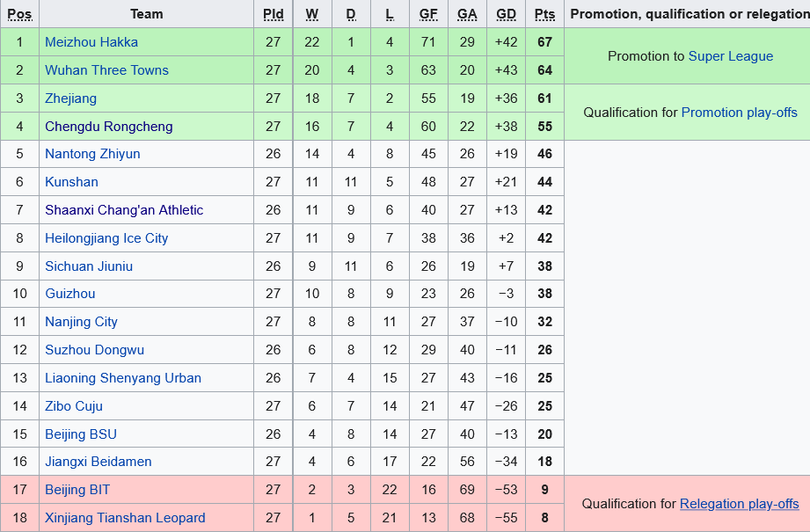Click the Xinjiang Tianshan Leopard link
Image resolution: width=810 pixels, height=532 pixels.
click(125, 518)
